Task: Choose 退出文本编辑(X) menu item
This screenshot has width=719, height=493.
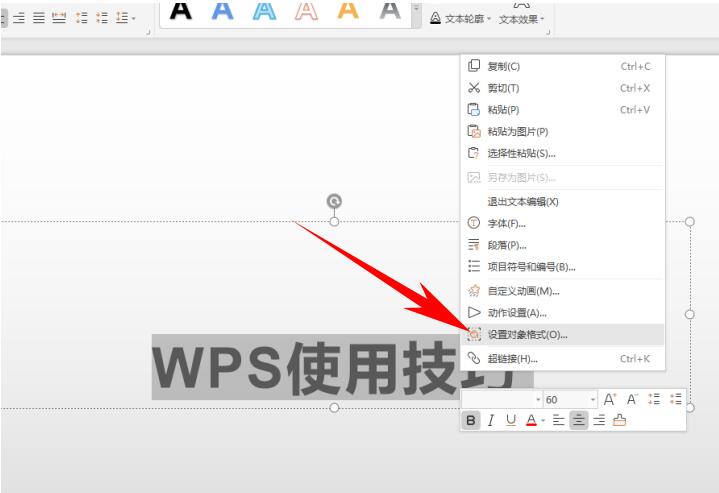Action: 563,201
